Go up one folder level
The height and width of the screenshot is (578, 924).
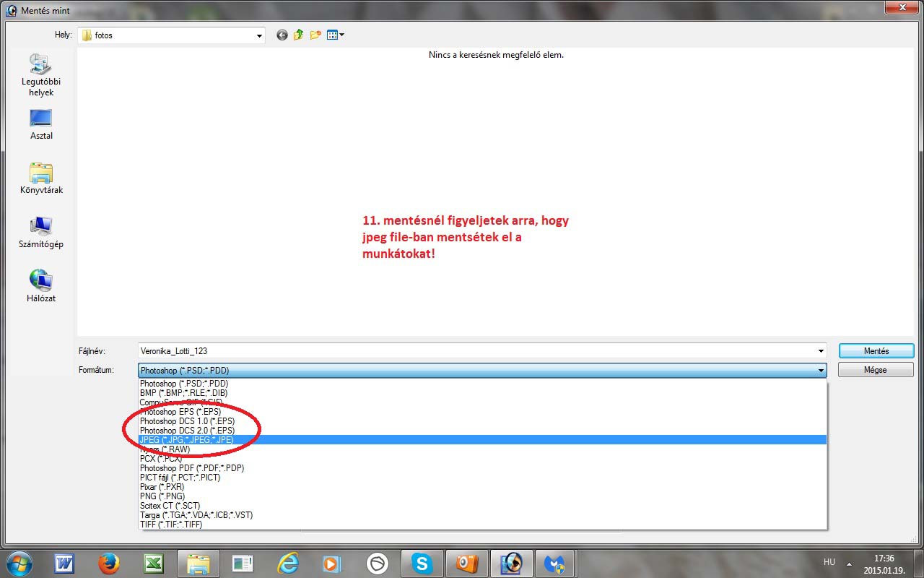[x=299, y=35]
